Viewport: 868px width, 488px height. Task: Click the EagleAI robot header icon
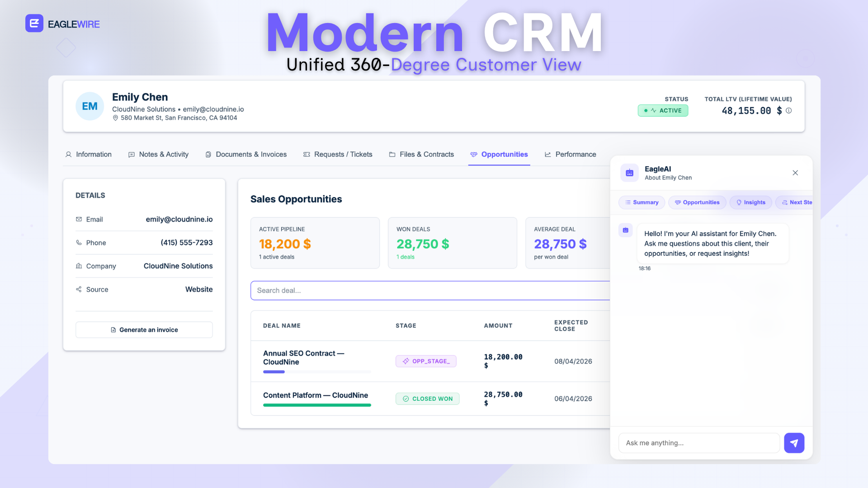click(629, 173)
